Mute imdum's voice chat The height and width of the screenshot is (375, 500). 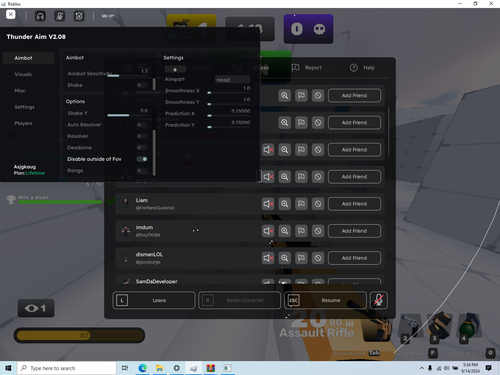point(268,231)
